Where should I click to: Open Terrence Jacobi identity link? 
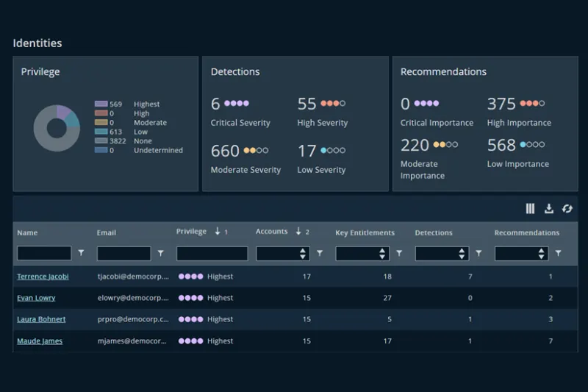coord(43,277)
